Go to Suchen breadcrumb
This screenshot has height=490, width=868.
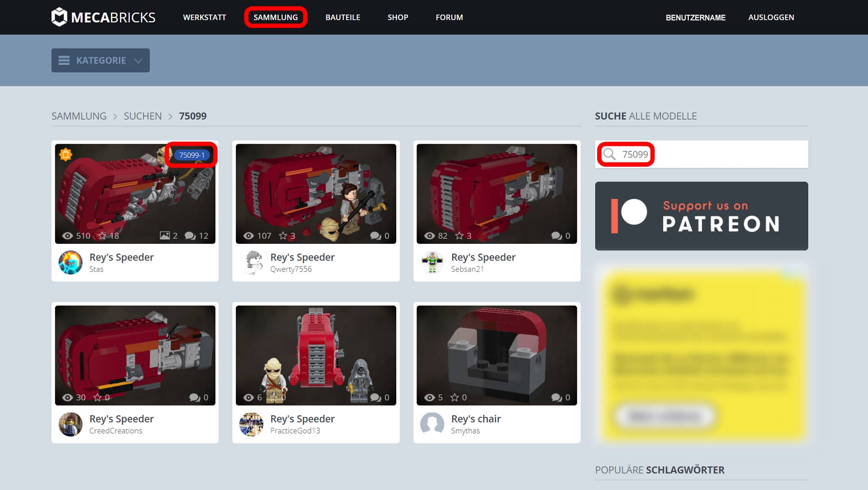143,116
